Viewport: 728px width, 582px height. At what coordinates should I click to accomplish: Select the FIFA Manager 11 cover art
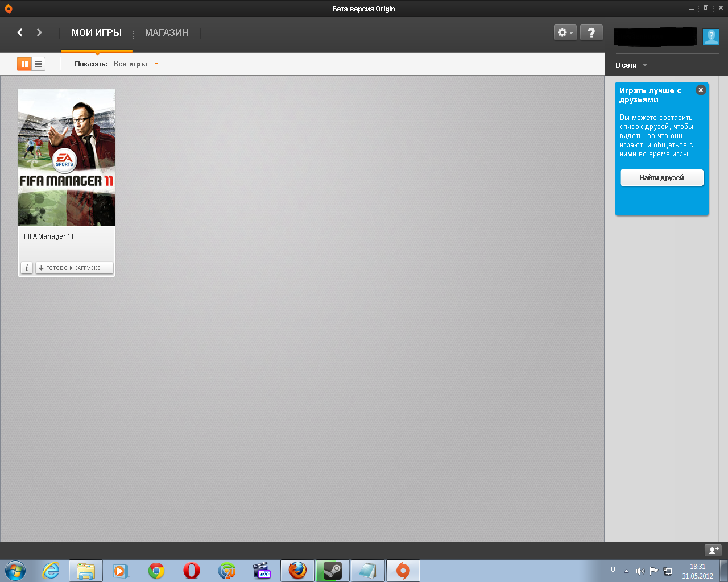[x=67, y=157]
